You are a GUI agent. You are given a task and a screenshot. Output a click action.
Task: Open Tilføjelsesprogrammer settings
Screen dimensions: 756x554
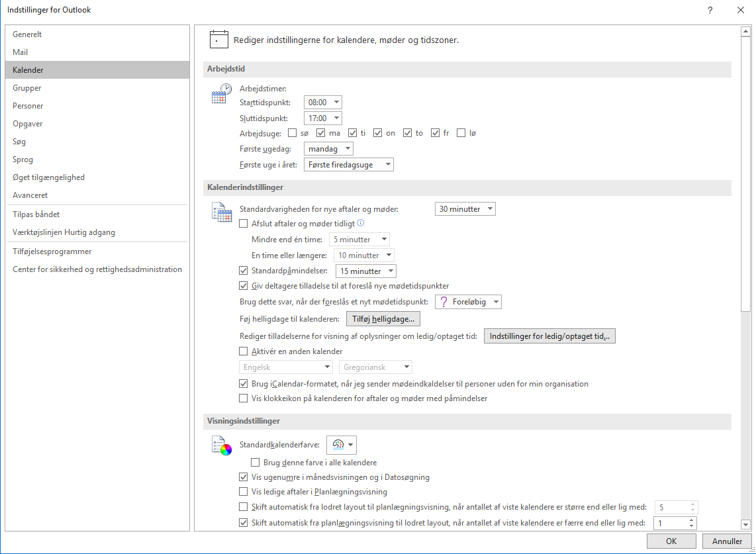(97, 252)
